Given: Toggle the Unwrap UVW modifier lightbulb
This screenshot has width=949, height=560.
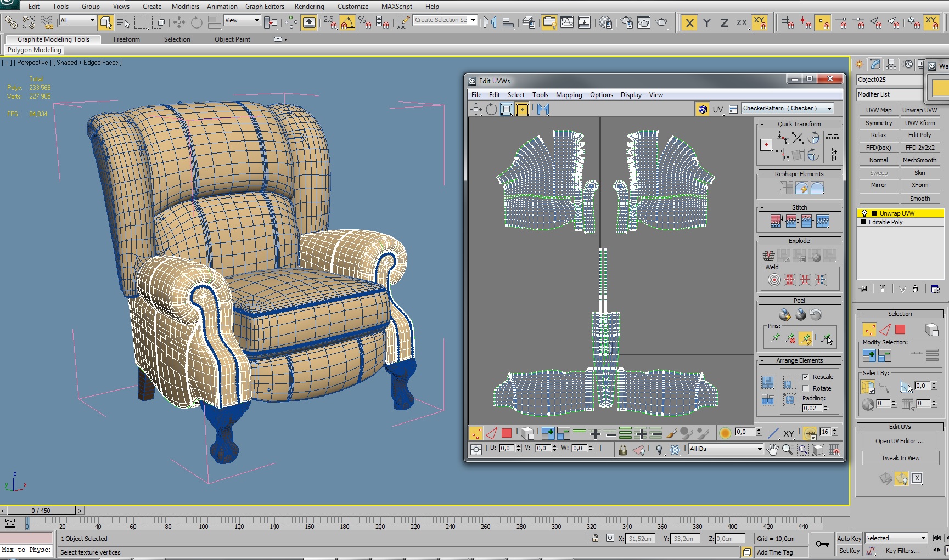Looking at the screenshot, I should tap(864, 213).
